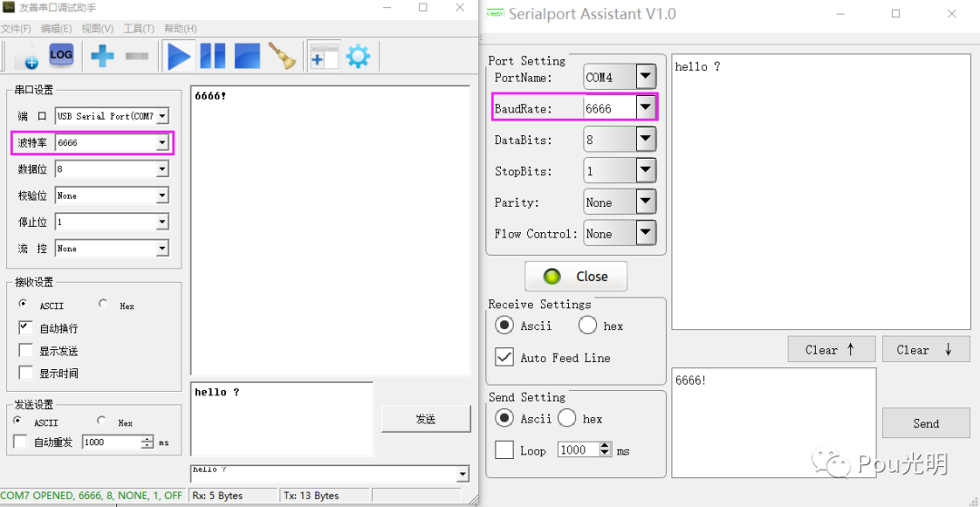Expand the 停止位 dropdown
This screenshot has width=980, height=507.
point(162,222)
